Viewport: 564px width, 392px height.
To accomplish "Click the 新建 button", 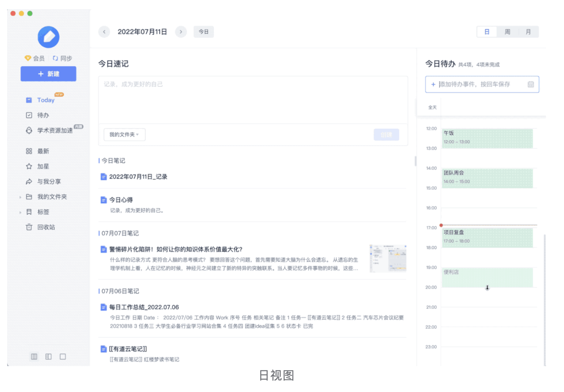I will 48,74.
